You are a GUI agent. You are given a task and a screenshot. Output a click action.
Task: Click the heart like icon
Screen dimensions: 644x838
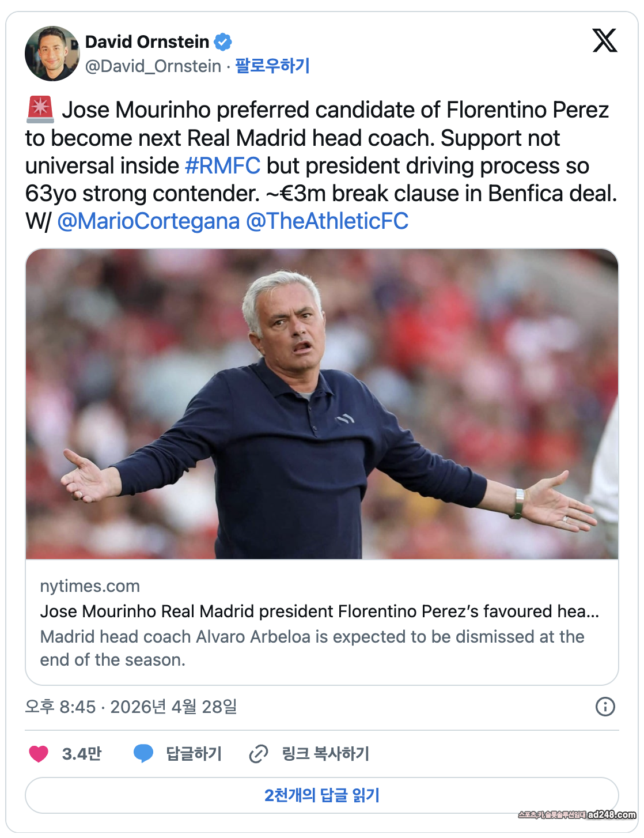click(x=39, y=753)
